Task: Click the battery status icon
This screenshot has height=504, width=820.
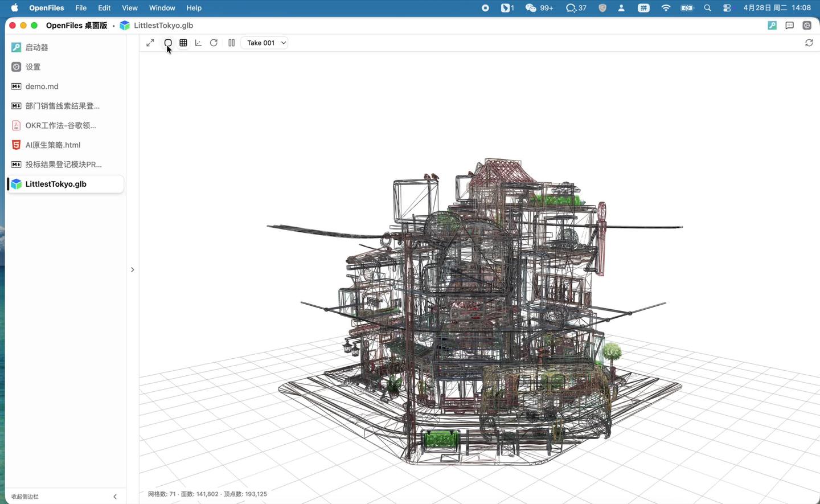Action: pos(687,8)
